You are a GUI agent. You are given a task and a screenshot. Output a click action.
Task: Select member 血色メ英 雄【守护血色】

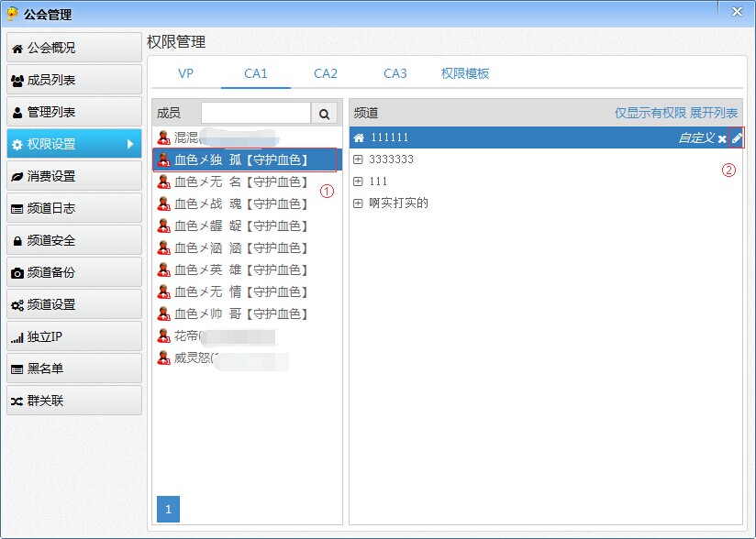tap(247, 270)
